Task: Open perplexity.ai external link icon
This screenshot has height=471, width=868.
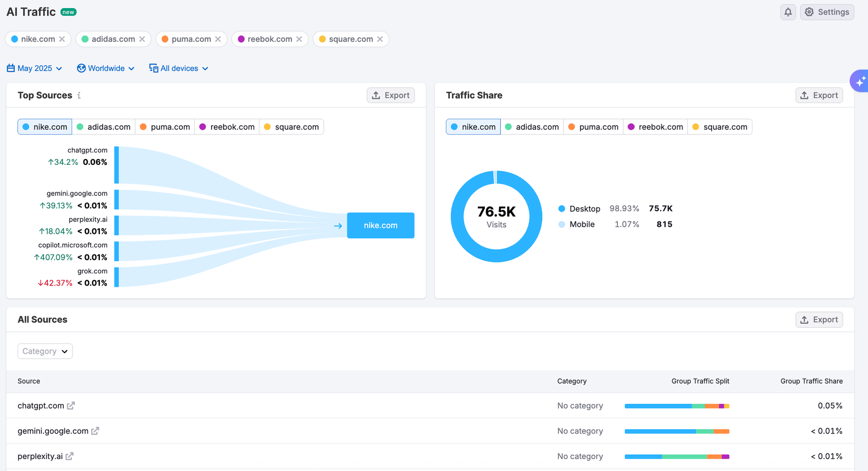Action: point(69,456)
